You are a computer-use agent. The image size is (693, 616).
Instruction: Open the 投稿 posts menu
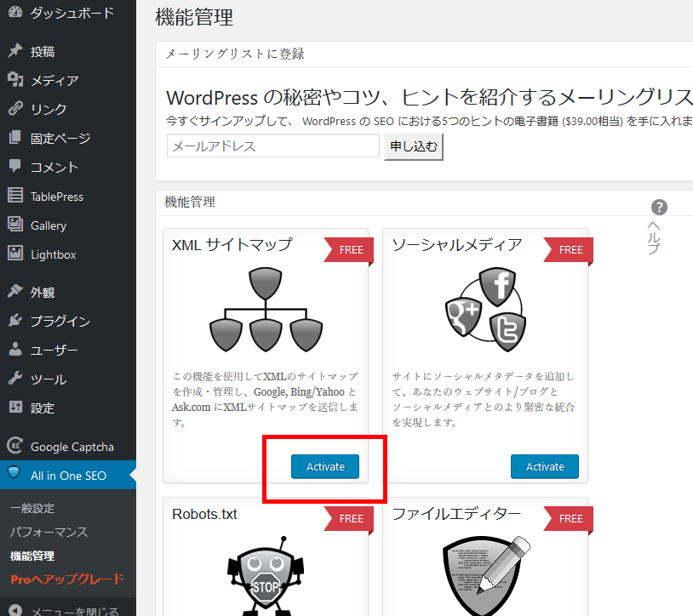point(43,52)
